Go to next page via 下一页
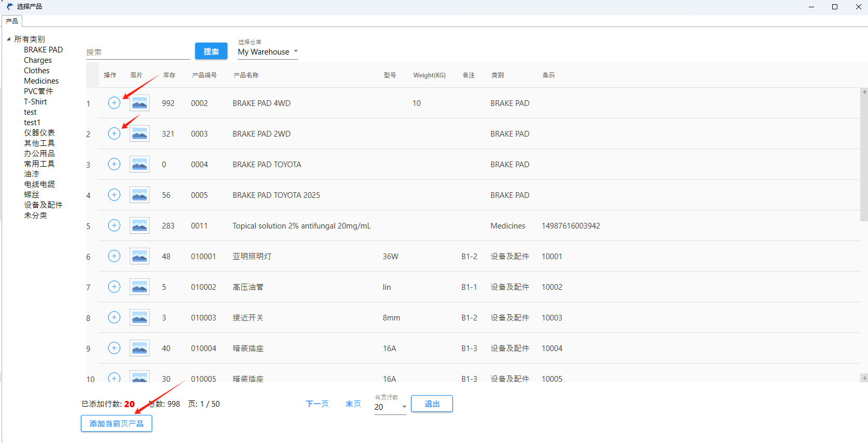This screenshot has width=868, height=442. click(317, 404)
